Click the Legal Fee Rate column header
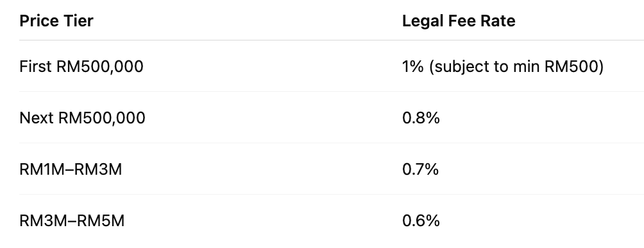Image resolution: width=644 pixels, height=248 pixels. click(459, 21)
